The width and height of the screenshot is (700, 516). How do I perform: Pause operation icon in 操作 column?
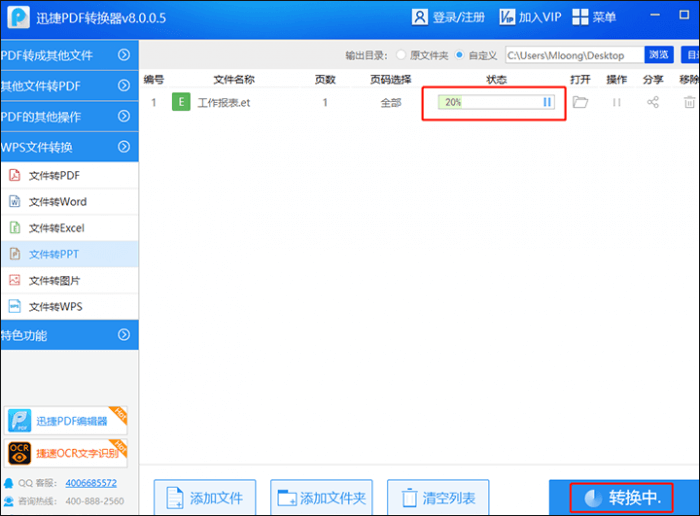click(617, 103)
